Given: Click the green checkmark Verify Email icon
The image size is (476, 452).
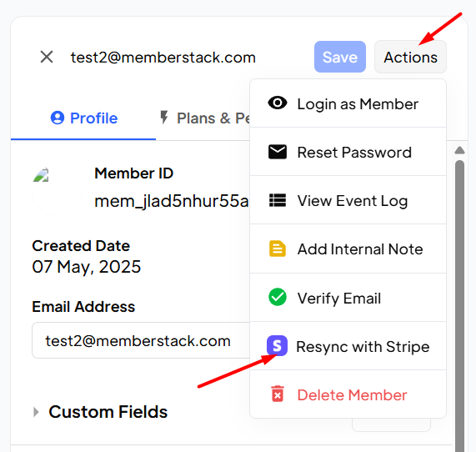Looking at the screenshot, I should pos(278,297).
